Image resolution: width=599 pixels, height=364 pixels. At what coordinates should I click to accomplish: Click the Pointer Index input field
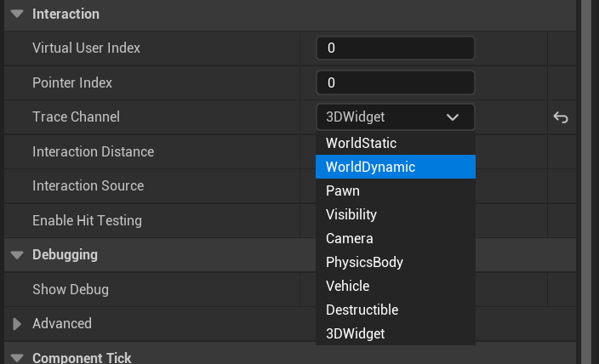click(x=395, y=83)
